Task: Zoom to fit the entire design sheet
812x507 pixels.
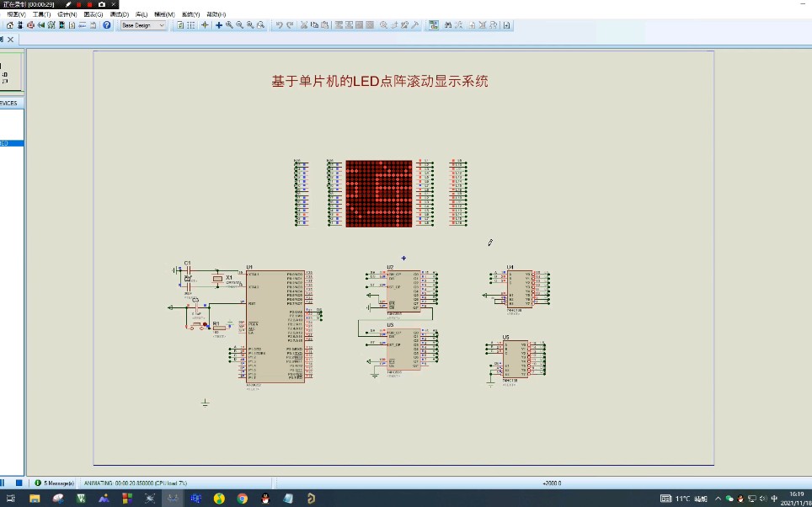Action: (x=249, y=25)
